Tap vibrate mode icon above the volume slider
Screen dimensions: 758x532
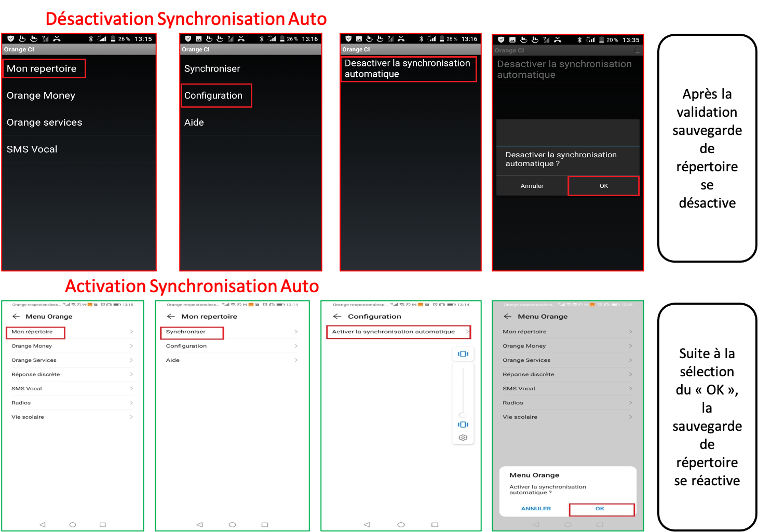tap(463, 354)
